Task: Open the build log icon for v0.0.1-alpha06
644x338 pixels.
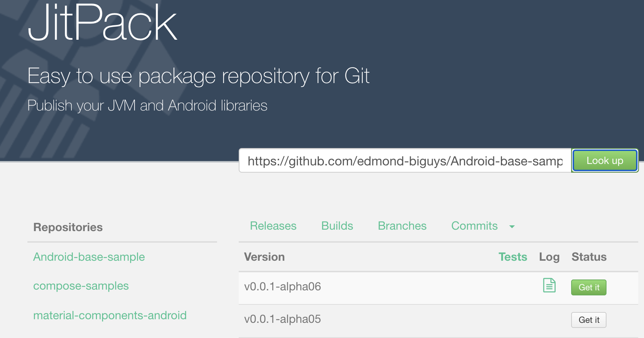Action: click(549, 285)
